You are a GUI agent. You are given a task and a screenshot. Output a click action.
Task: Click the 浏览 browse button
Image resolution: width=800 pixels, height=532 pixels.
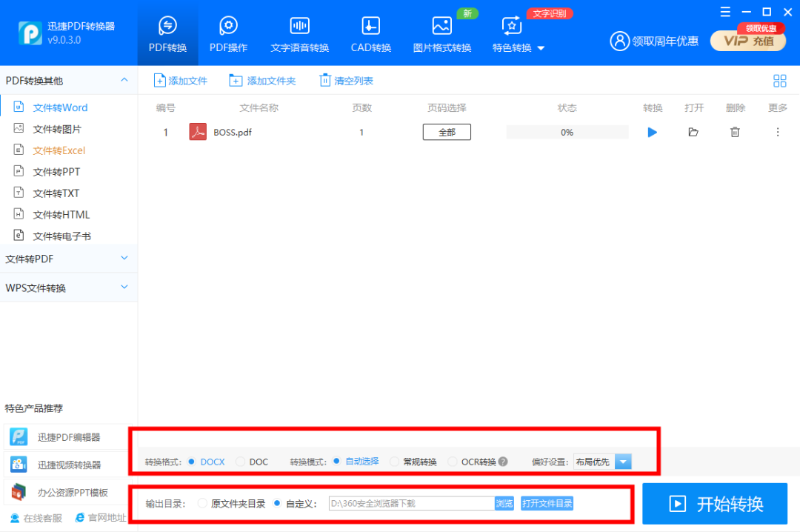click(504, 503)
